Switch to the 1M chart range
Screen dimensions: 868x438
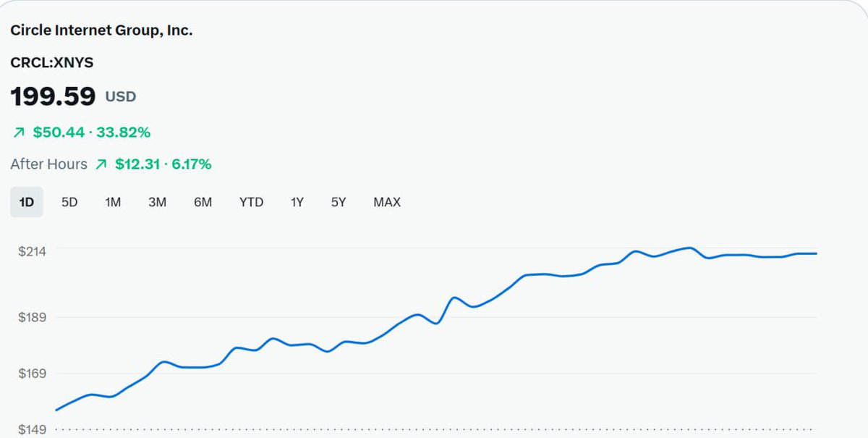click(113, 202)
